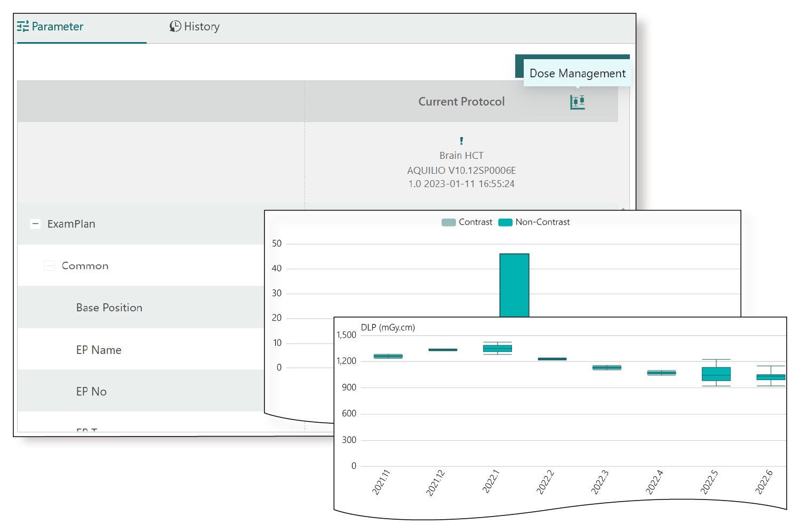Click the History clock icon
Screen dimensions: 800x532
coord(175,26)
